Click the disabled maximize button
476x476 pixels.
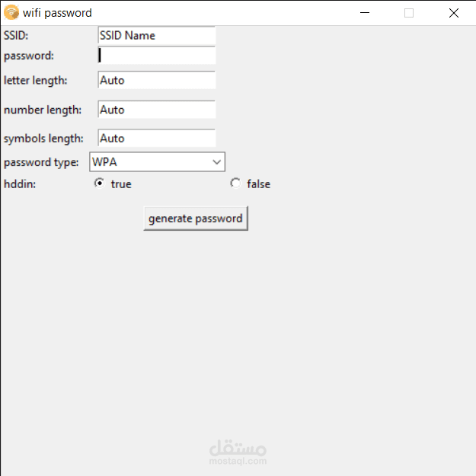409,13
